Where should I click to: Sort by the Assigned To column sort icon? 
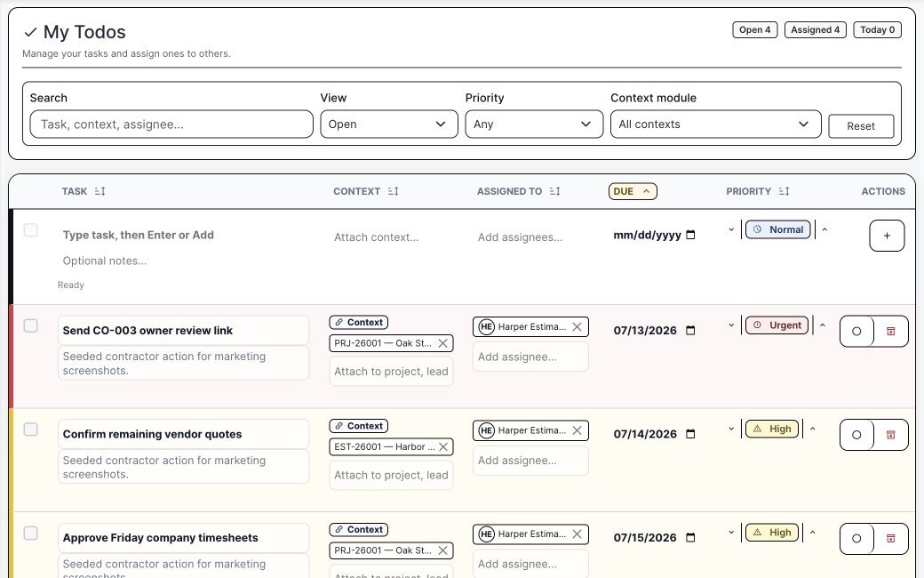[x=554, y=191]
